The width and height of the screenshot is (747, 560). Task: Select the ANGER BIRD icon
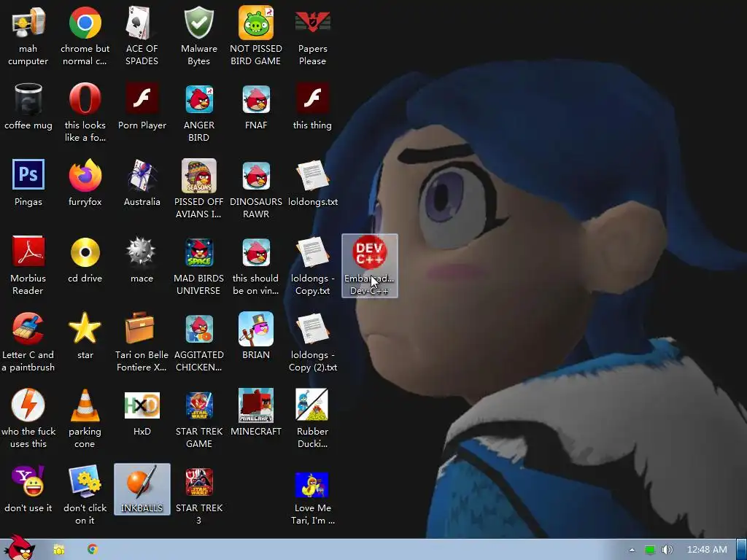pyautogui.click(x=198, y=112)
